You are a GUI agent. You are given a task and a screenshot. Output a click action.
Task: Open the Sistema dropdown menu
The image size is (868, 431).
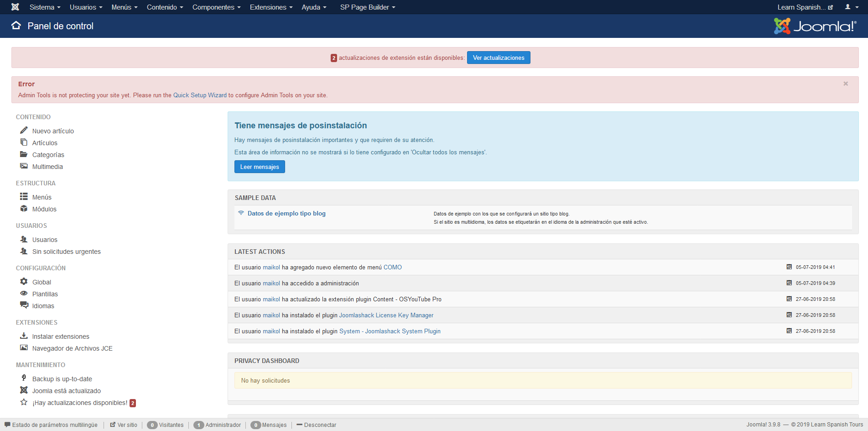pyautogui.click(x=45, y=7)
